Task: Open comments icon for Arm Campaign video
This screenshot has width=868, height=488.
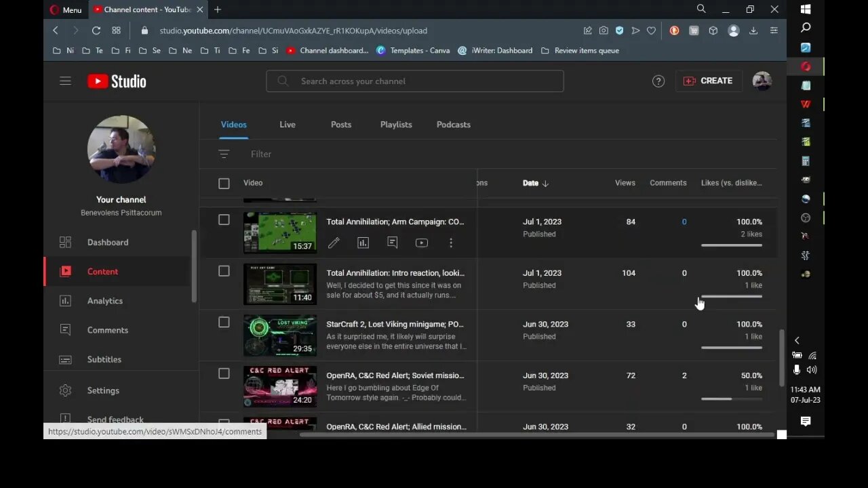Action: 392,243
